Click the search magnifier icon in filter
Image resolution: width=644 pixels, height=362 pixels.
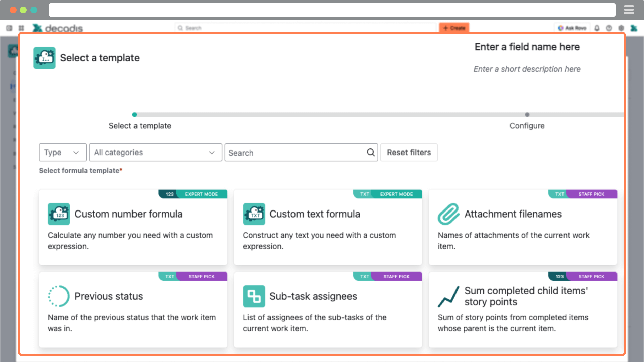(370, 153)
